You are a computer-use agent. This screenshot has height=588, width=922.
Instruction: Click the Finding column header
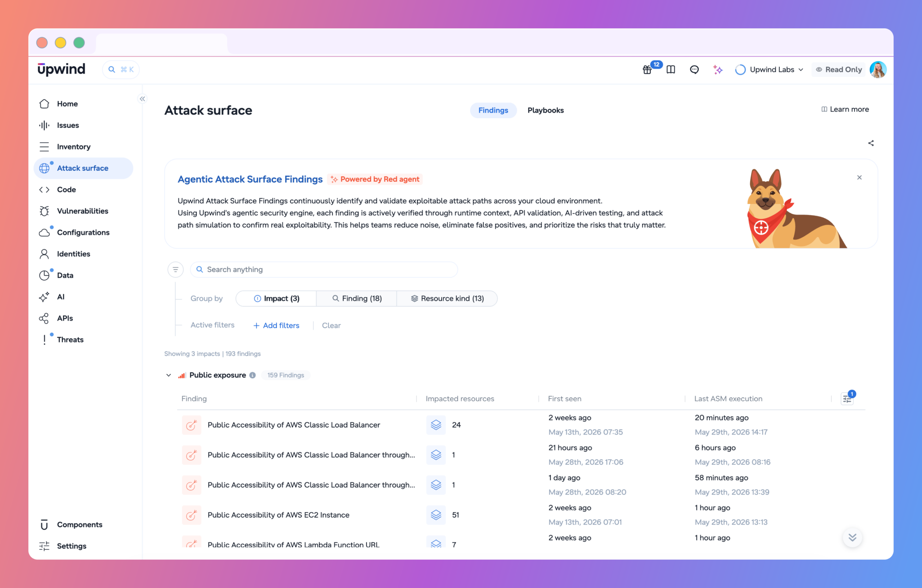click(x=194, y=399)
